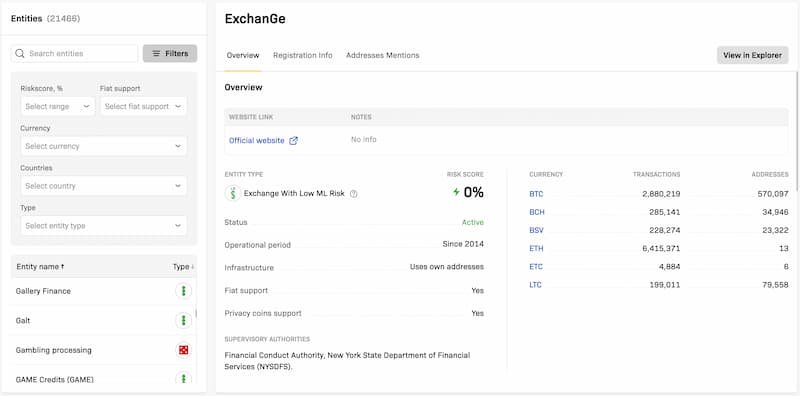Viewport: 800px width, 396px height.
Task: Click BSV addresses value 23,322
Action: pos(775,230)
